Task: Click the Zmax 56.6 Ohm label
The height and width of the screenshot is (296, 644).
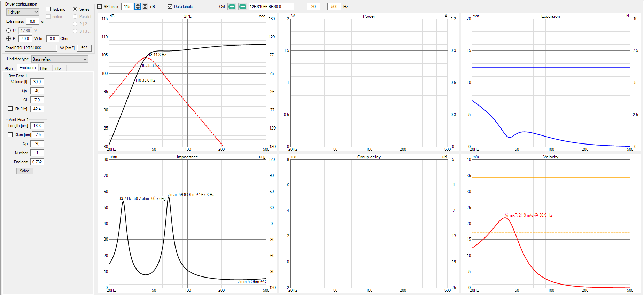Action: pos(191,195)
